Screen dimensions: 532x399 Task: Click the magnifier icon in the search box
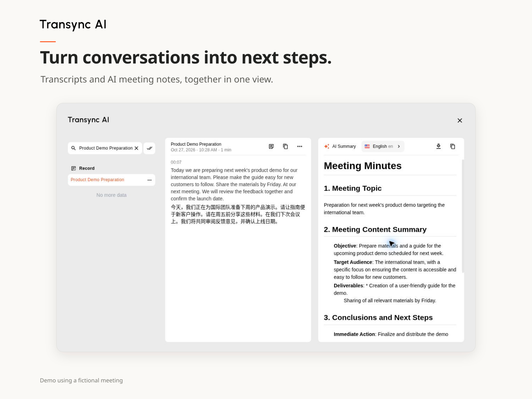coord(73,148)
